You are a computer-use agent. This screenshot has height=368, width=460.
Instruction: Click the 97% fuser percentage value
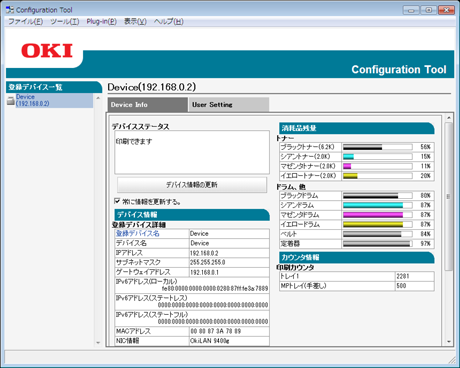coord(425,244)
